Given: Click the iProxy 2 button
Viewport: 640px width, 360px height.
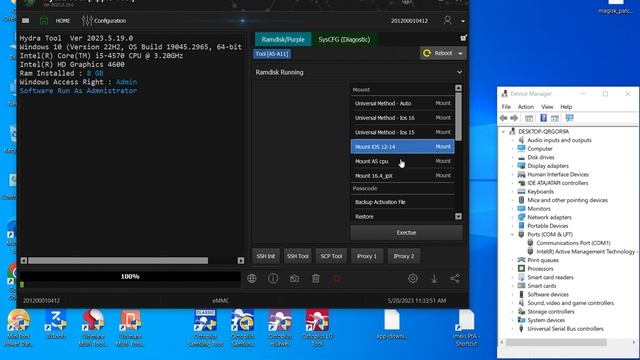Looking at the screenshot, I should [x=404, y=256].
